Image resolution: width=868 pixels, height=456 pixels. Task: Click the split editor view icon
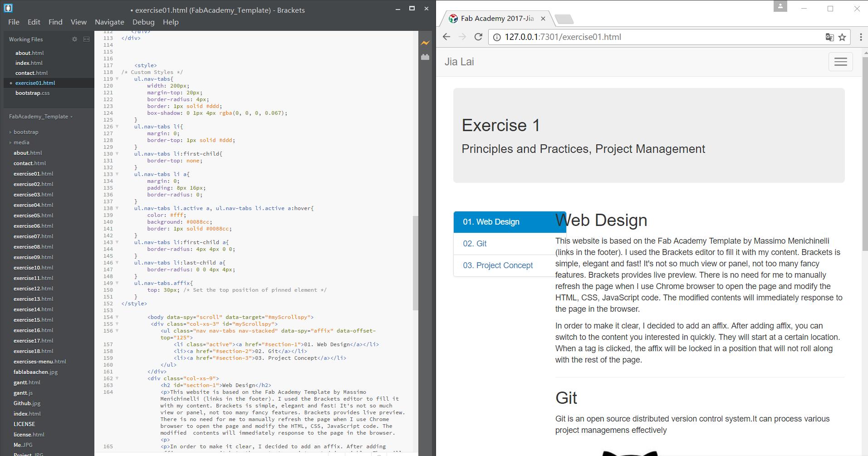tap(86, 39)
